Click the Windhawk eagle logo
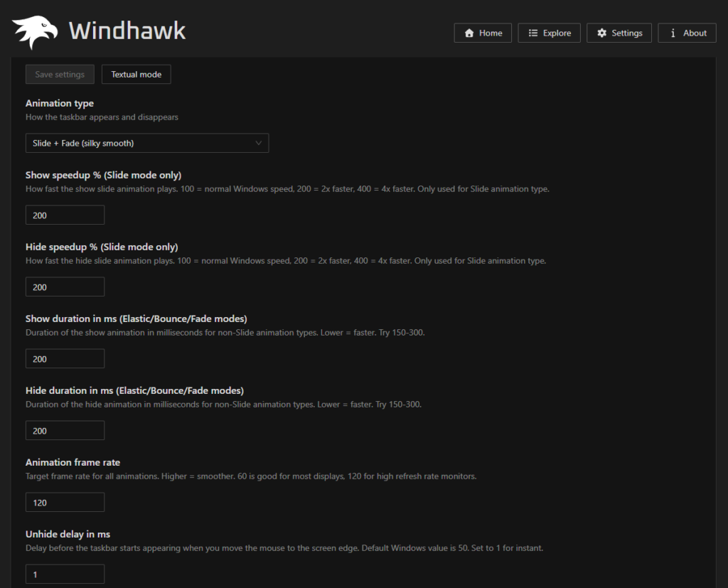 (x=35, y=31)
